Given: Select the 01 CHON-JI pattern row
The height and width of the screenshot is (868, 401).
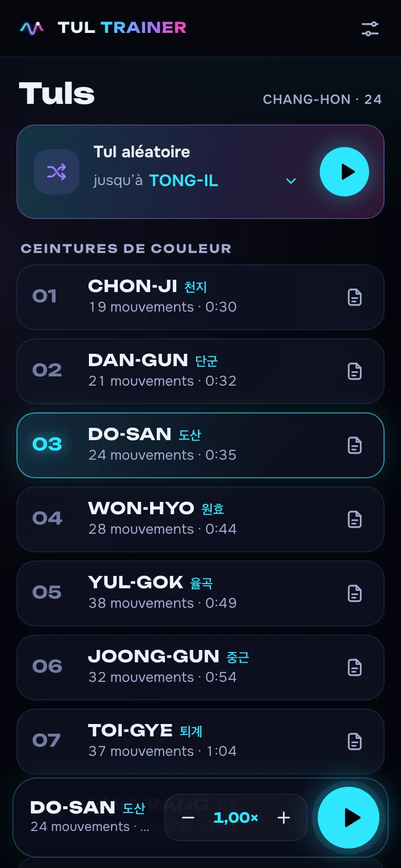Looking at the screenshot, I should pyautogui.click(x=200, y=297).
